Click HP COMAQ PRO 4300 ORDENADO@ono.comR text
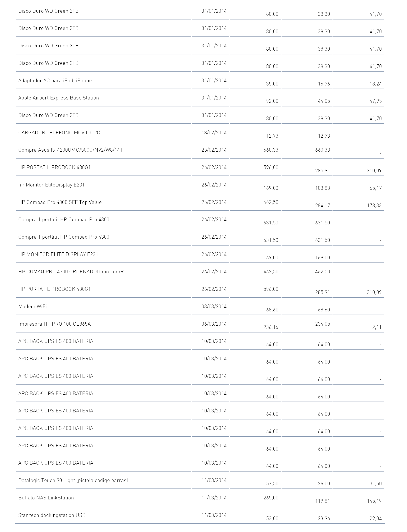Viewport: 407px width, 532px height. (x=71, y=272)
